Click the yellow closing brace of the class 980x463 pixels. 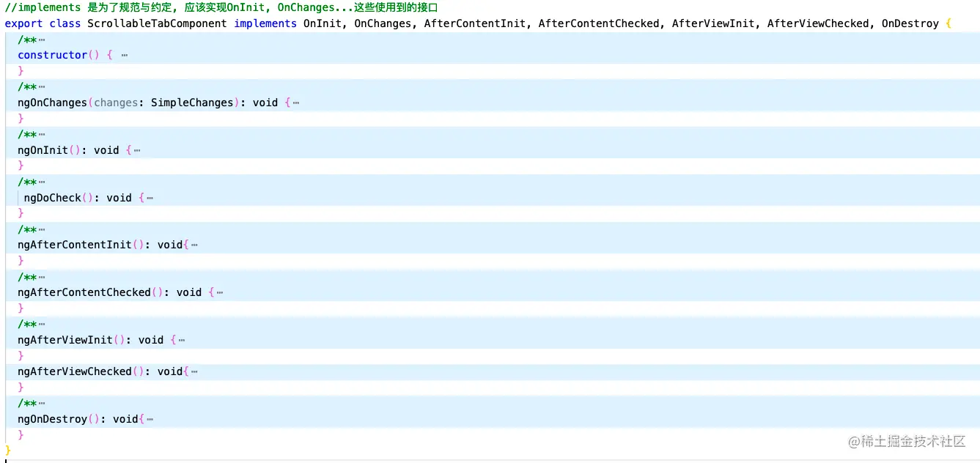pyautogui.click(x=8, y=450)
